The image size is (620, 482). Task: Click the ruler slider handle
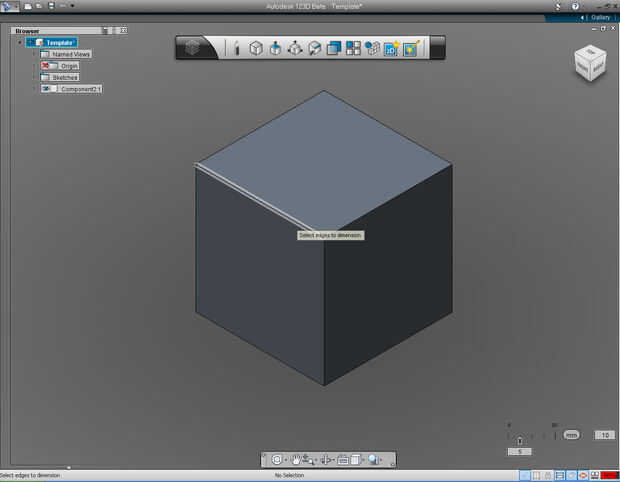pos(520,440)
